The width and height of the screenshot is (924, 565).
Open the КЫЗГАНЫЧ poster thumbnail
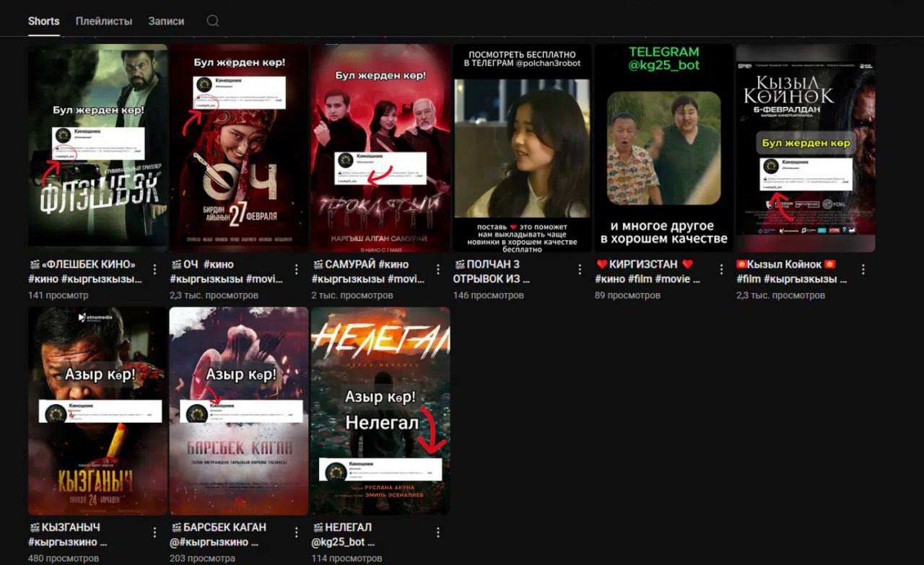(97, 411)
